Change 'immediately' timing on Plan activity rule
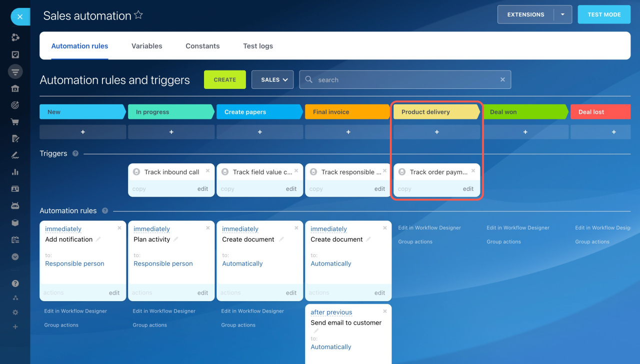640x364 pixels. pyautogui.click(x=151, y=229)
